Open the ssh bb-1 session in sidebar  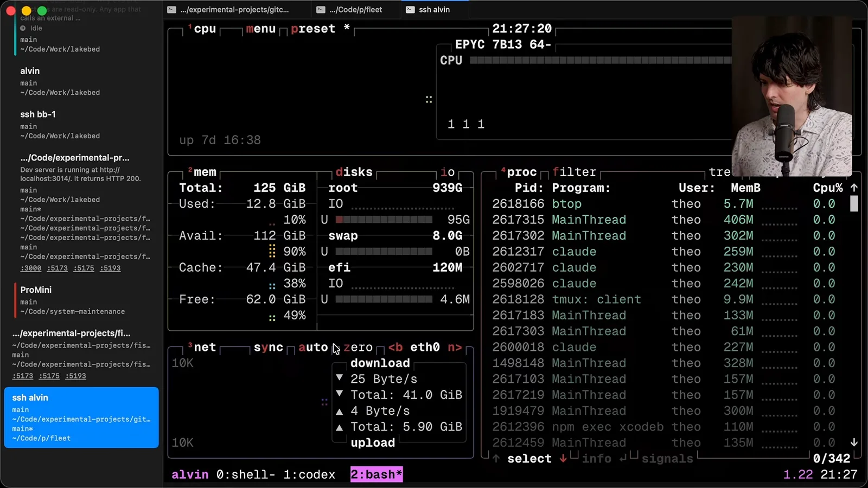click(x=81, y=125)
